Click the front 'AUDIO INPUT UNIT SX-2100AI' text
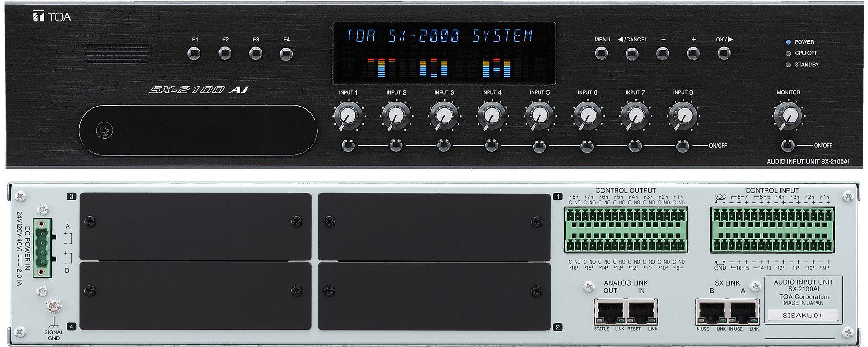Screen dimensions: 868x347 (808, 162)
